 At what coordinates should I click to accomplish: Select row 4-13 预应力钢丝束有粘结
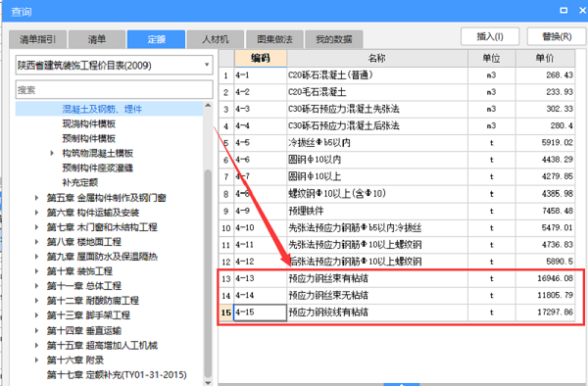397,278
